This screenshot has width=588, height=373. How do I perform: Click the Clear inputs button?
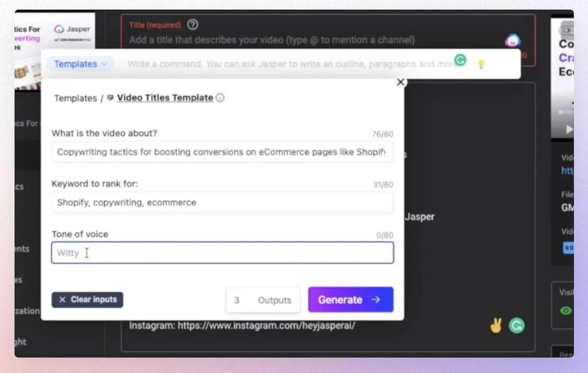click(87, 299)
